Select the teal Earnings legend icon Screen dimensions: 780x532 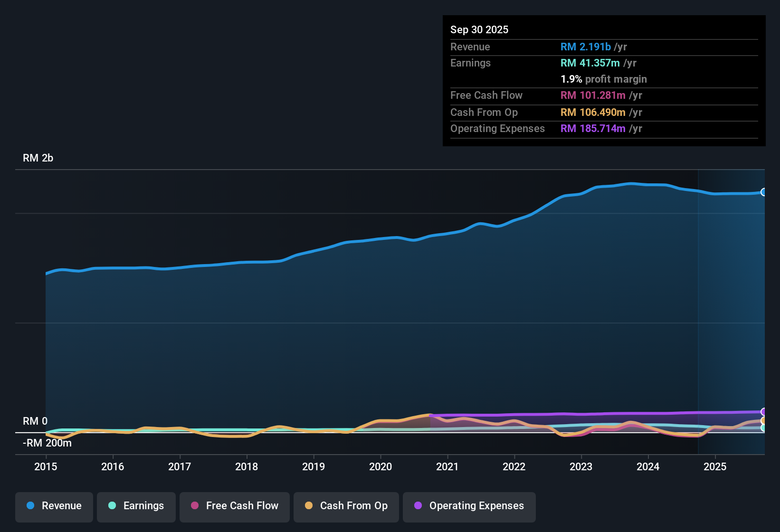pos(112,506)
